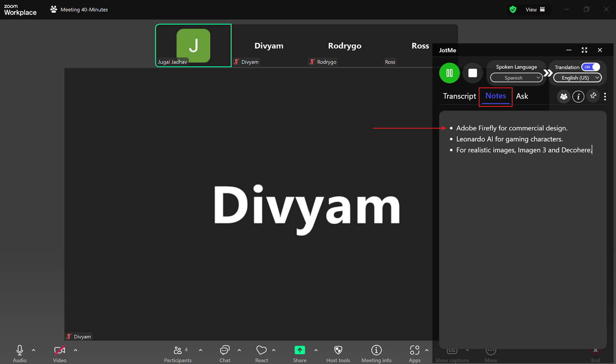616x364 pixels.
Task: Close the JotMe panel
Action: click(x=600, y=50)
